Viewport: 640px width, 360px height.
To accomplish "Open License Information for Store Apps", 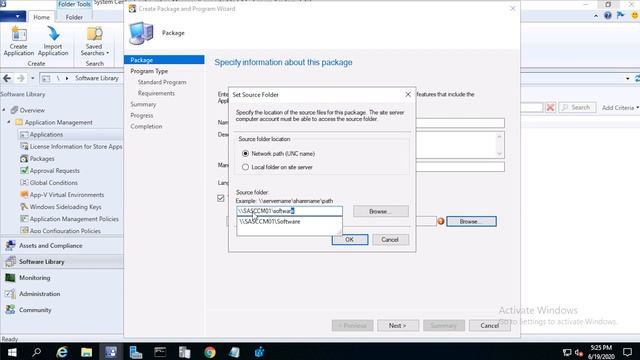I will point(76,147).
